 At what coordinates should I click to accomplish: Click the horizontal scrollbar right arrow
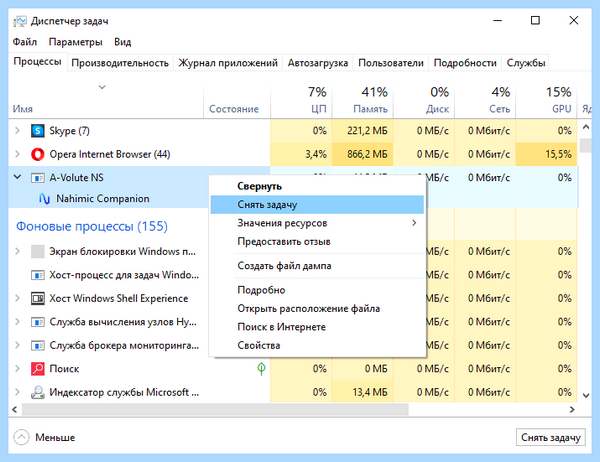coord(572,410)
